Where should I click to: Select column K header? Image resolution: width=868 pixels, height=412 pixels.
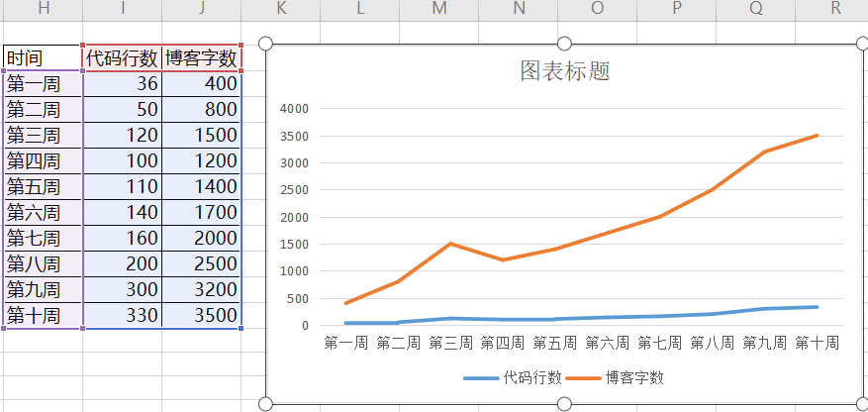(281, 10)
